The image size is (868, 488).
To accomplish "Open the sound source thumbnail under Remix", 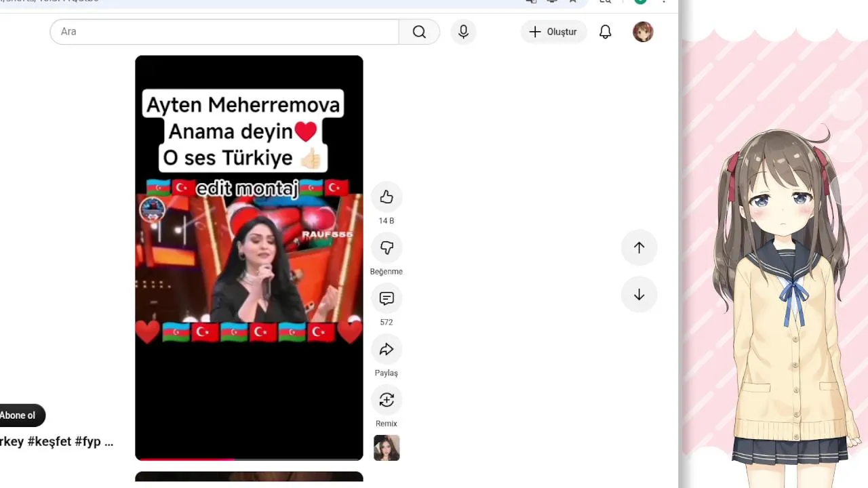I will tap(387, 448).
